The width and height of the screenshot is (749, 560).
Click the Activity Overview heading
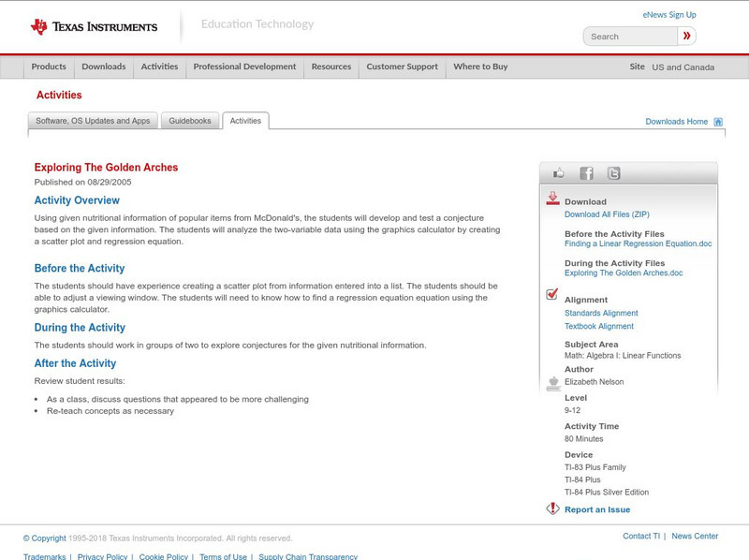click(77, 200)
